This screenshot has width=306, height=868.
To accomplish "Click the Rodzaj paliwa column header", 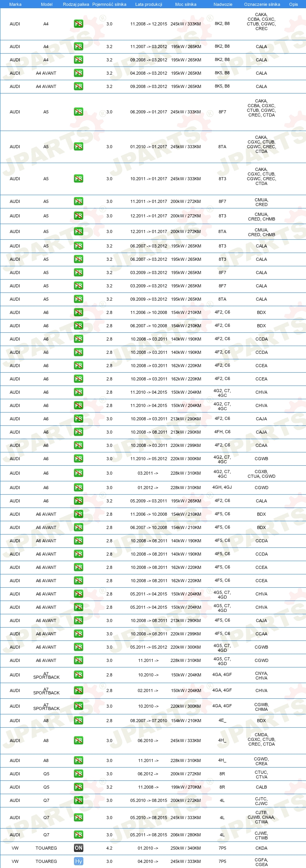I will [x=76, y=4].
